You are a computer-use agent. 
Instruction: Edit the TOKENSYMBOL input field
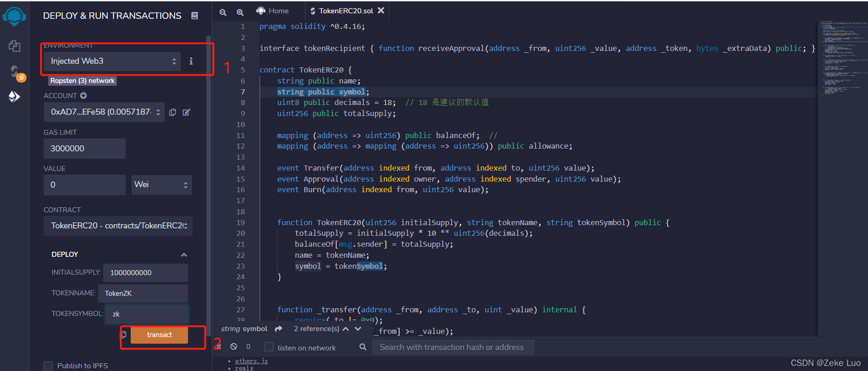(x=147, y=314)
